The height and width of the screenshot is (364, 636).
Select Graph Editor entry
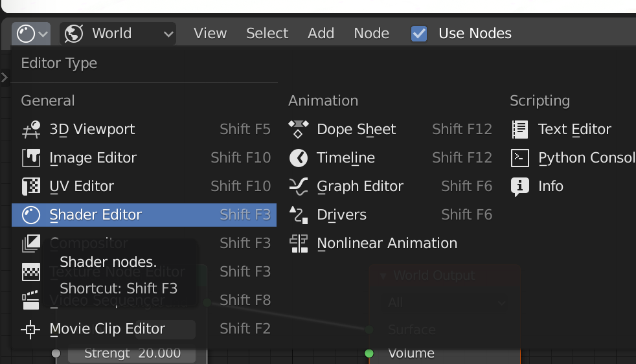(390, 187)
